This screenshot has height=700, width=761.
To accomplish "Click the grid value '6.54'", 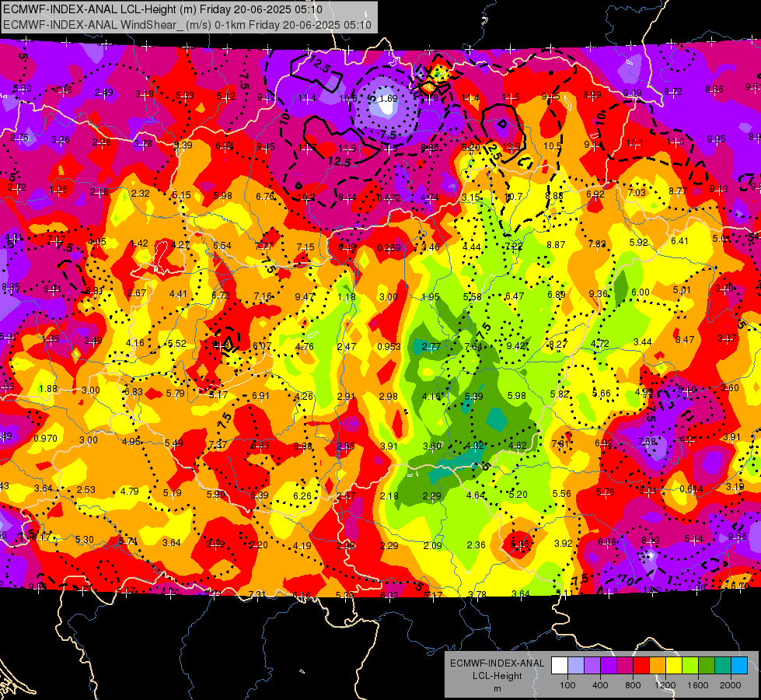I will tap(222, 245).
